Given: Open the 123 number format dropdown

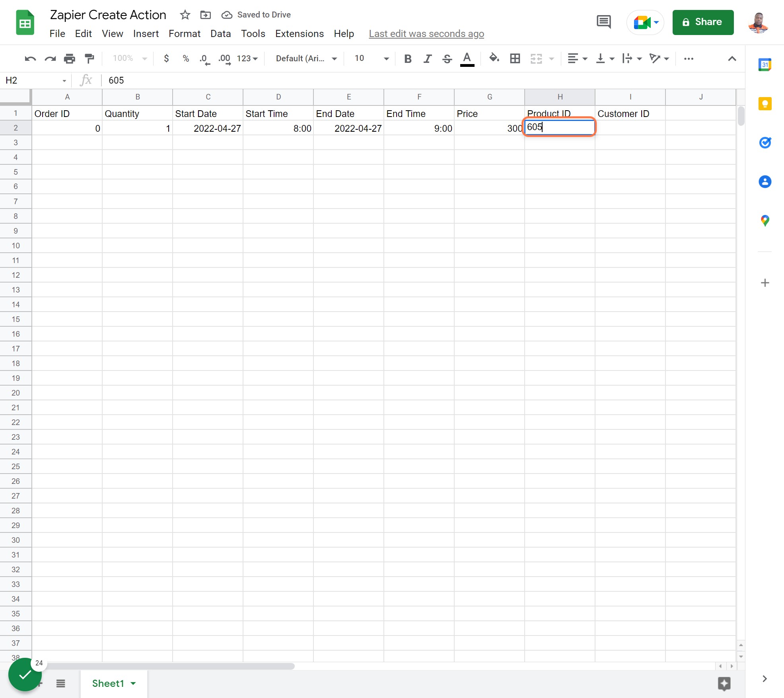Looking at the screenshot, I should click(247, 59).
